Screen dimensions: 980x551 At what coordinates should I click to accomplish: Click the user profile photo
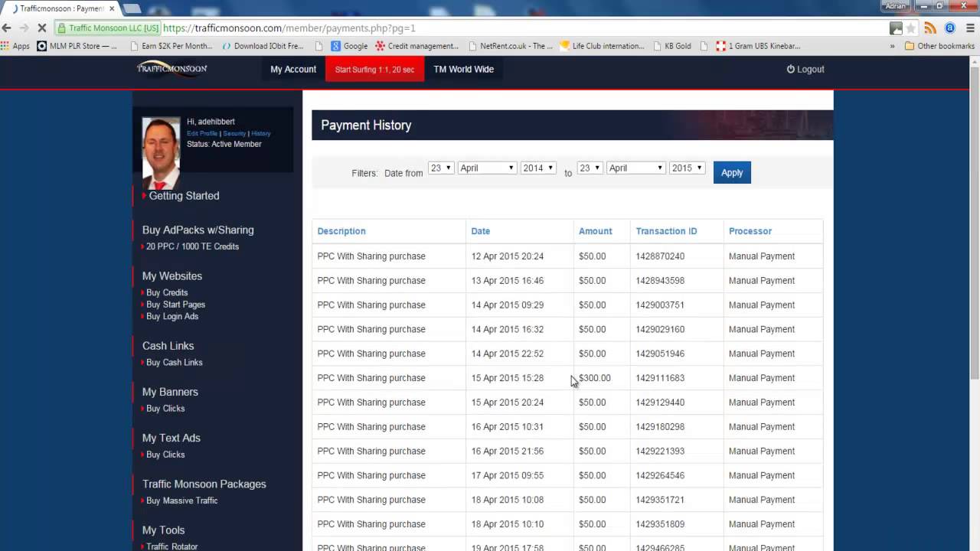161,153
